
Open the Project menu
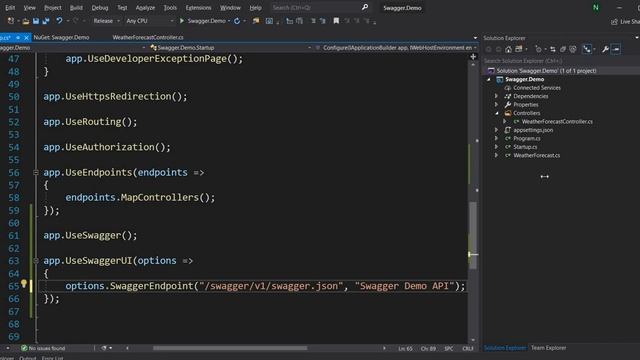[x=53, y=8]
